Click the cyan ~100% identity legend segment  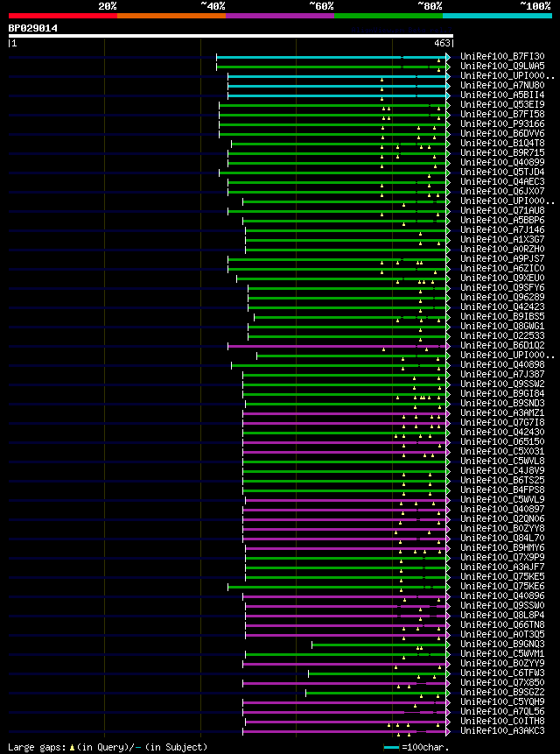pyautogui.click(x=497, y=16)
